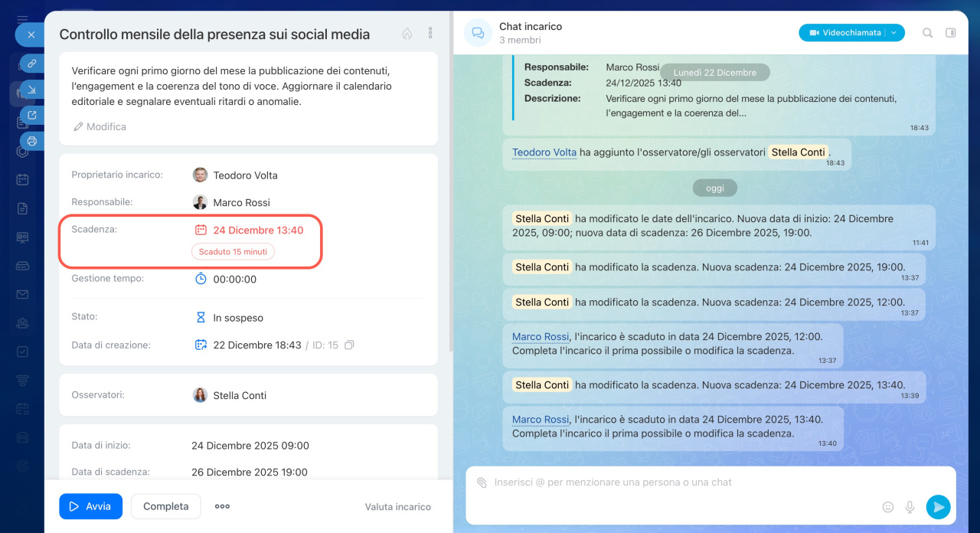Screen dimensions: 980x533
Task: Click the copy link icon on side tab
Action: (32, 64)
